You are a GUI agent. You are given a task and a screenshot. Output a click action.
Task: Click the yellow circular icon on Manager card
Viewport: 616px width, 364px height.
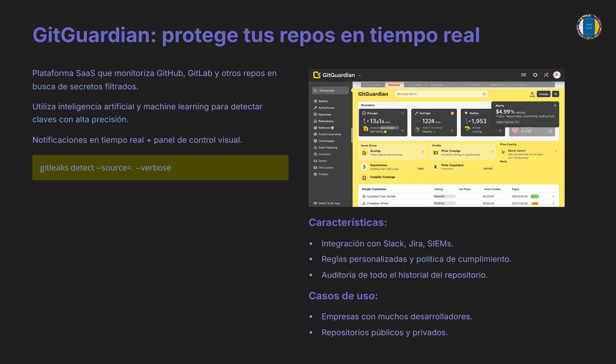(x=365, y=129)
